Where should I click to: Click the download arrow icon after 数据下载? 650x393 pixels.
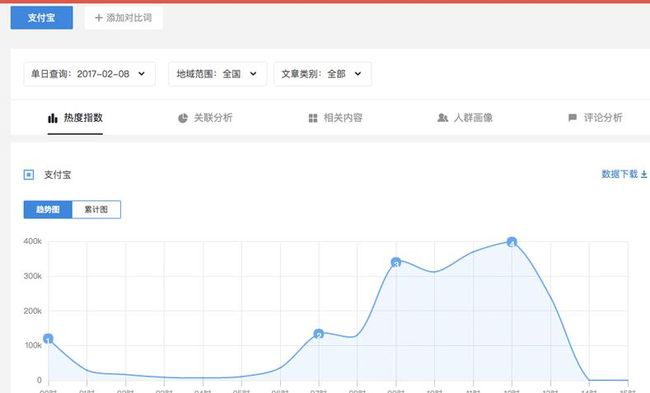(x=644, y=174)
